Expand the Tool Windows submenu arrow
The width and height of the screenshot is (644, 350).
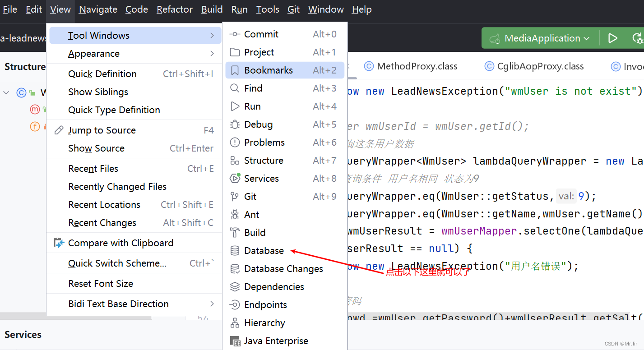point(212,36)
